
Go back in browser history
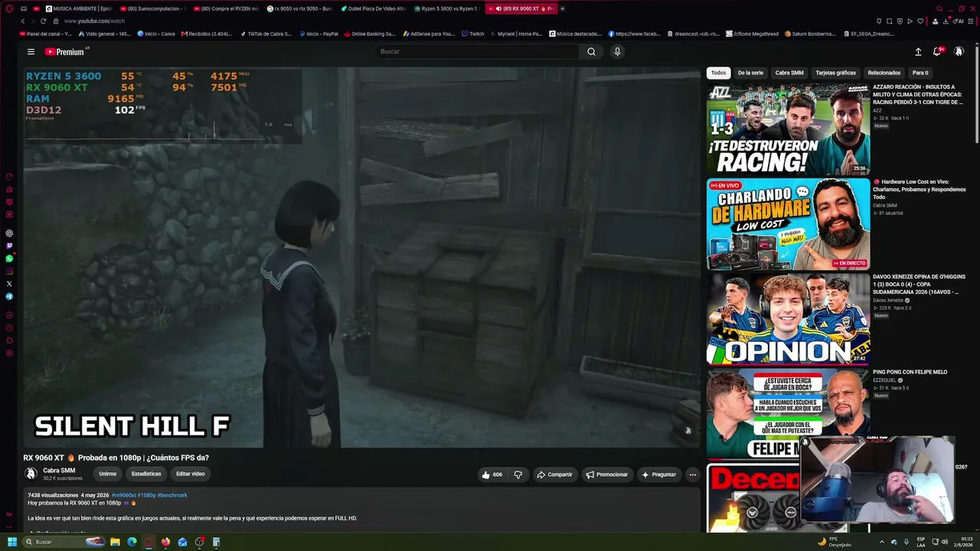23,21
